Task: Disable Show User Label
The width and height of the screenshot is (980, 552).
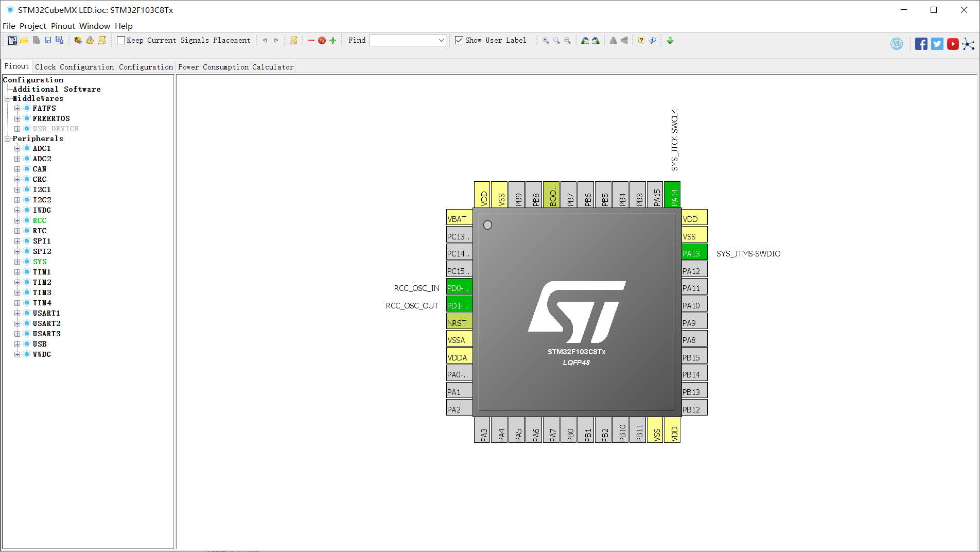Action: 459,40
